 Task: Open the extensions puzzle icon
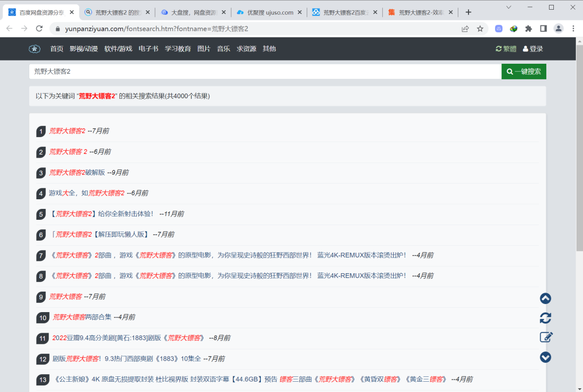528,29
